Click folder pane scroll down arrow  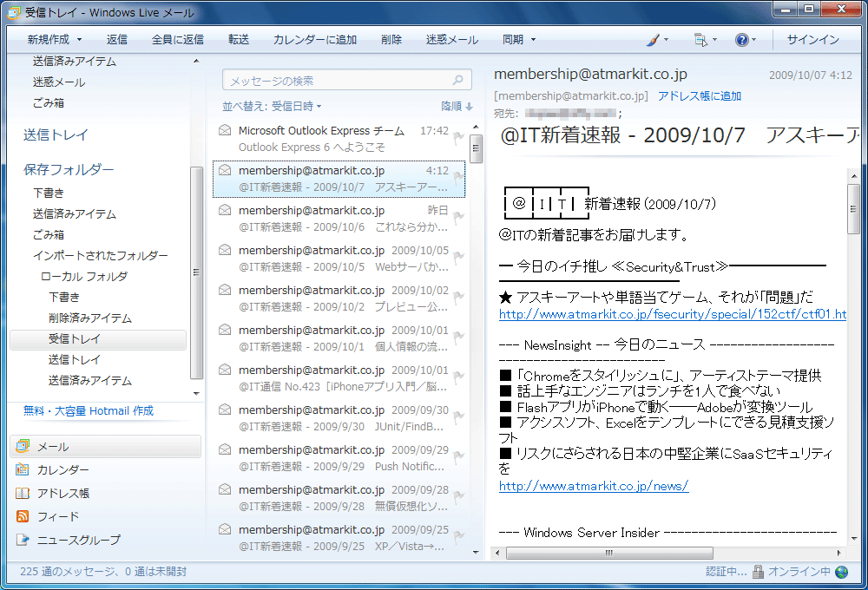coord(196,394)
